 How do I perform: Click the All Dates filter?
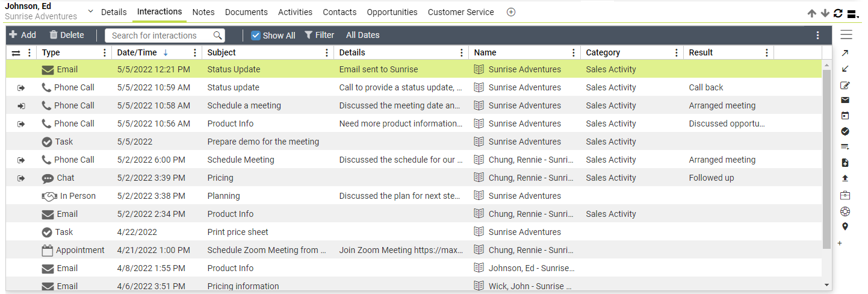pyautogui.click(x=363, y=35)
